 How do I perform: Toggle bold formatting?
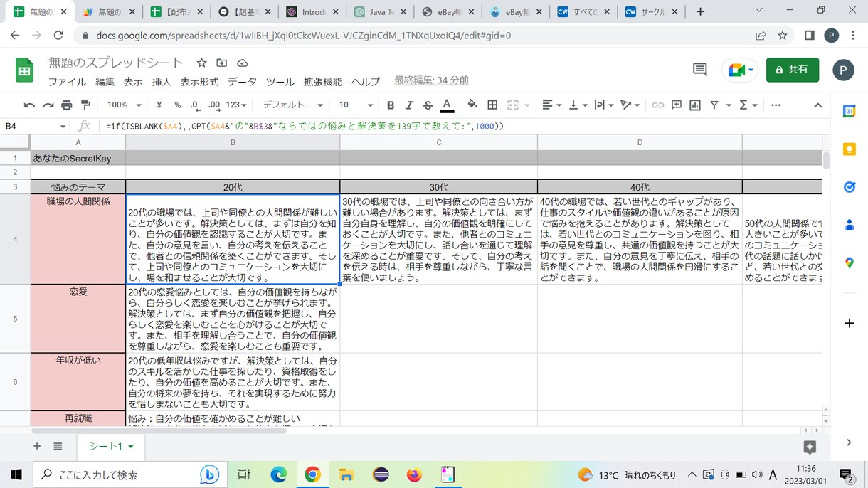[x=391, y=105]
